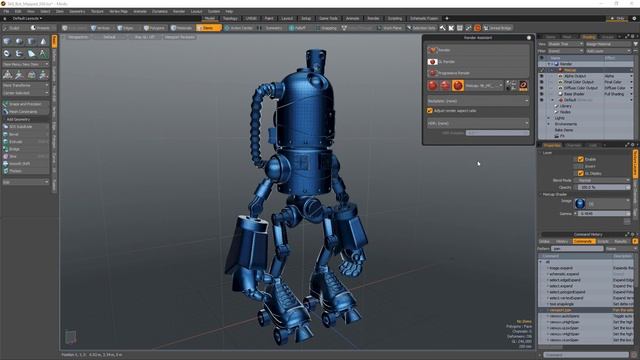The height and width of the screenshot is (360, 640).
Task: Click the command Pattern input field
Action: pyautogui.click(x=577, y=248)
